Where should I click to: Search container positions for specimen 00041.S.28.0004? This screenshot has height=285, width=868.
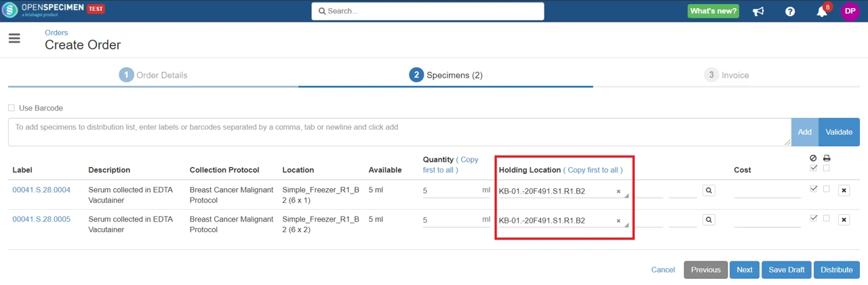point(709,191)
